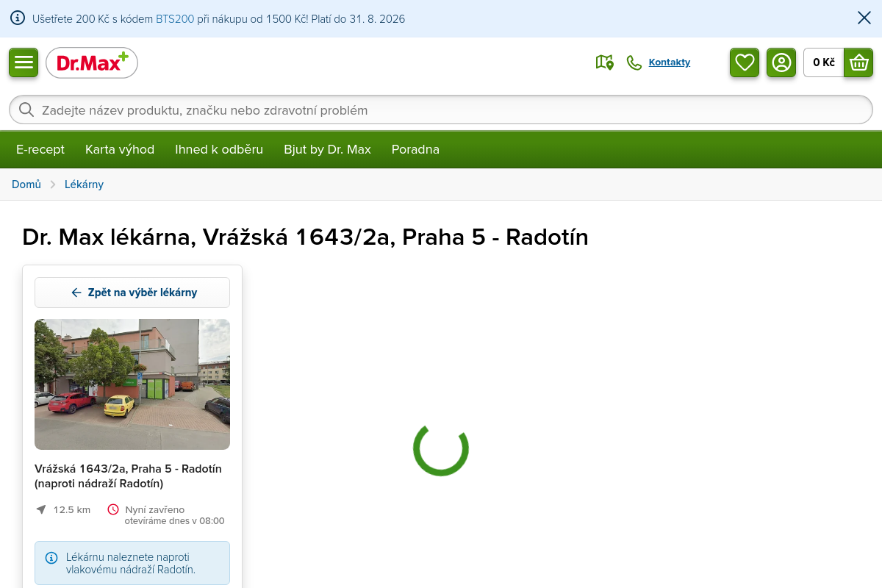Open the pharmacy map locator icon
882x588 pixels.
click(x=604, y=62)
